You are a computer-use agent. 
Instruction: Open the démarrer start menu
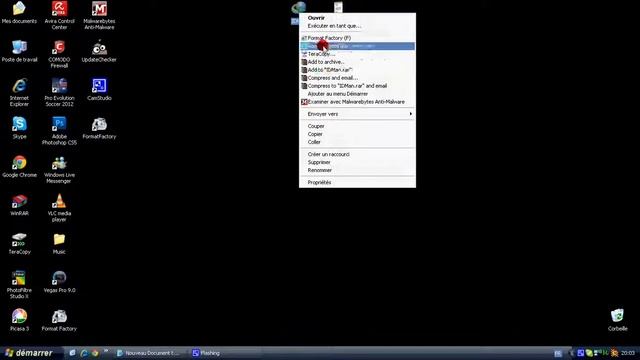tap(31, 353)
